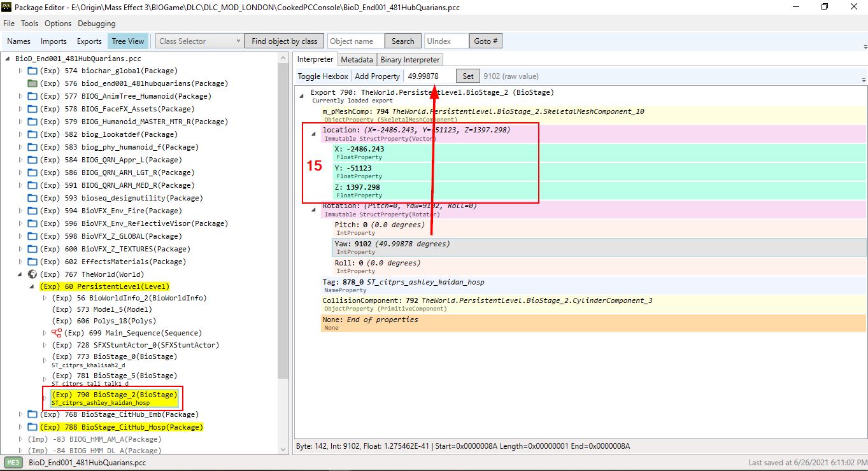Click the BIOG_QRN_Appr_L folder icon
The height and width of the screenshot is (471, 868).
coord(32,160)
